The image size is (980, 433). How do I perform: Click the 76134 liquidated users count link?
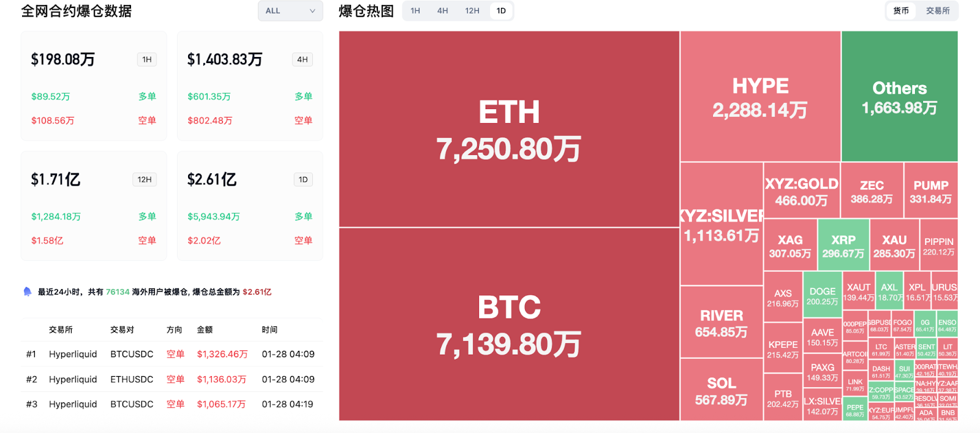(x=117, y=292)
